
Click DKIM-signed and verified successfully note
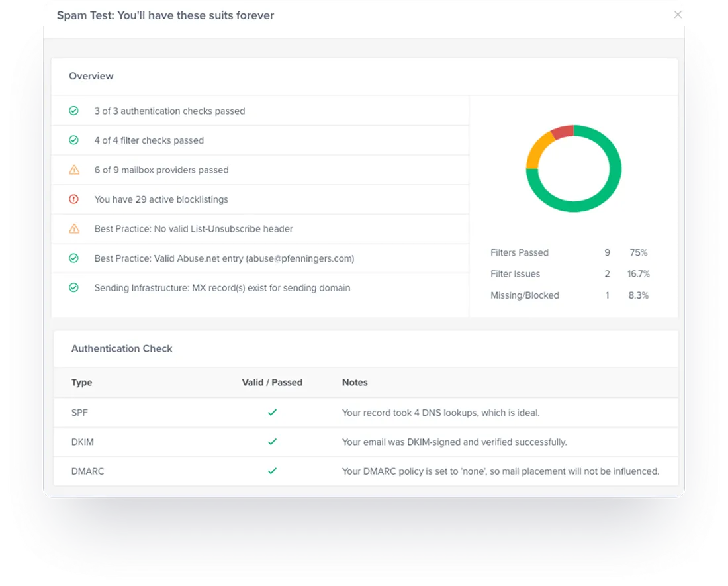[x=455, y=442]
